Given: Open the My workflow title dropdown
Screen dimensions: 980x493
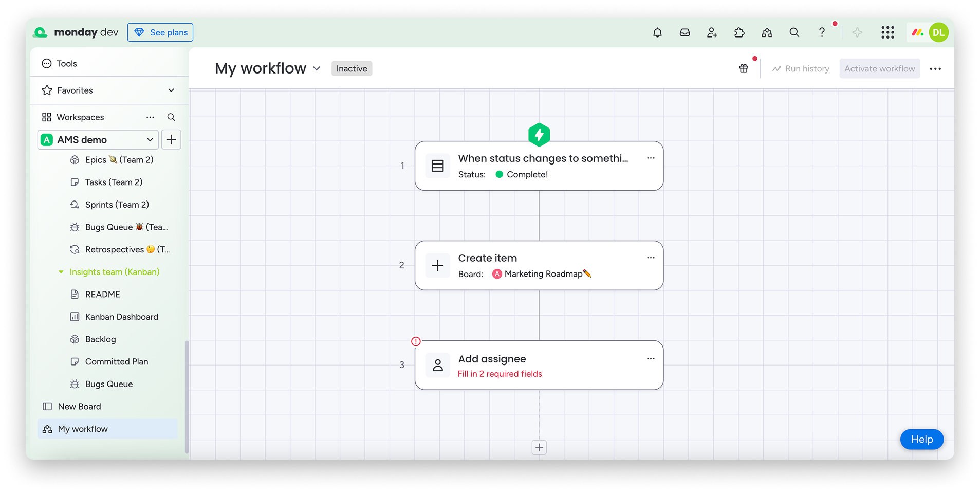Looking at the screenshot, I should click(x=317, y=68).
